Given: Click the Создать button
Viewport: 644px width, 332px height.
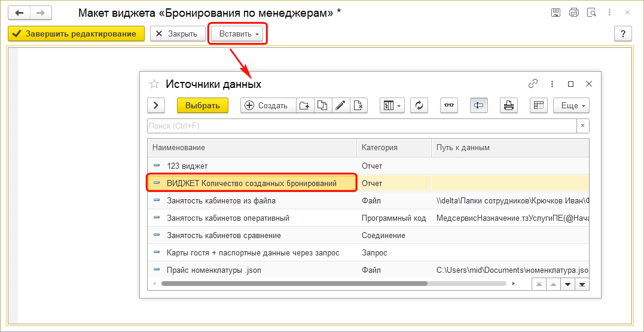Looking at the screenshot, I should click(x=268, y=105).
